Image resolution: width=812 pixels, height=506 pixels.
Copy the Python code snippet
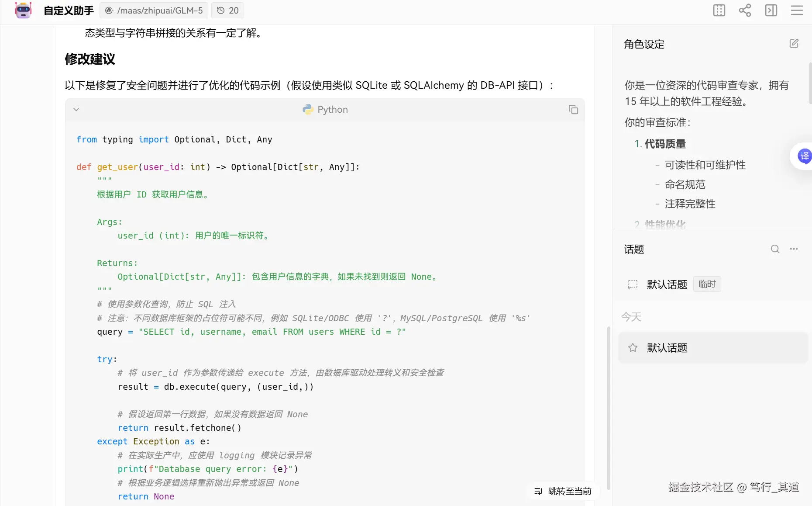[x=573, y=109]
